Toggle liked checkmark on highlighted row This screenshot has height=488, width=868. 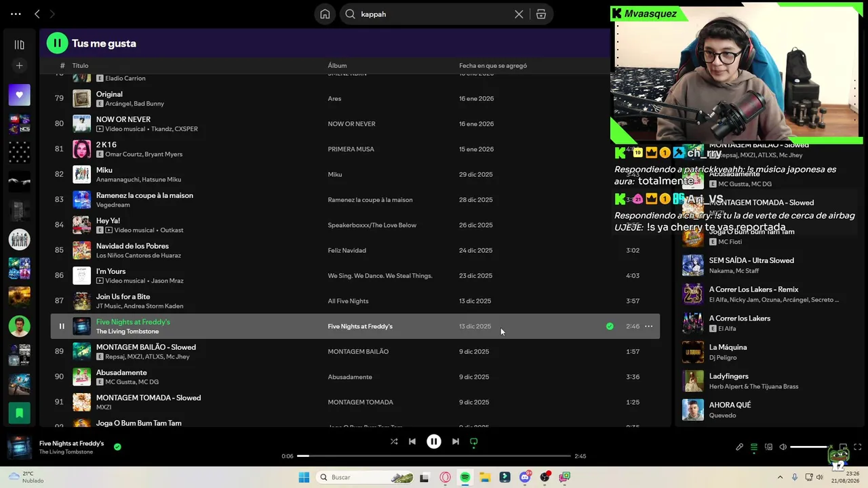(x=610, y=326)
